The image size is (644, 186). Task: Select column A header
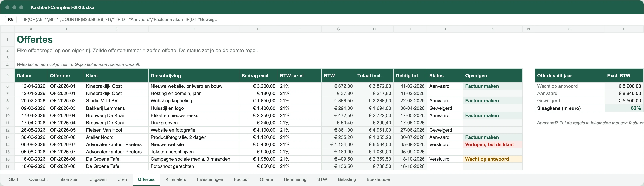[31, 29]
